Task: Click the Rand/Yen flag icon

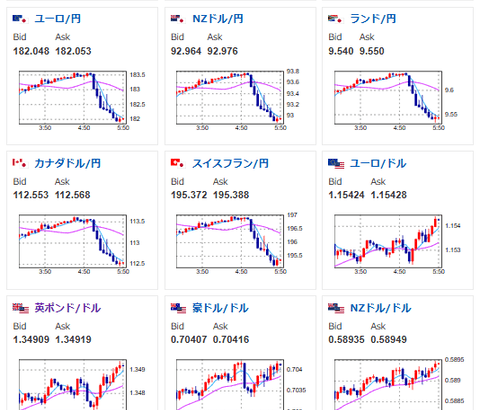Action: pos(335,19)
